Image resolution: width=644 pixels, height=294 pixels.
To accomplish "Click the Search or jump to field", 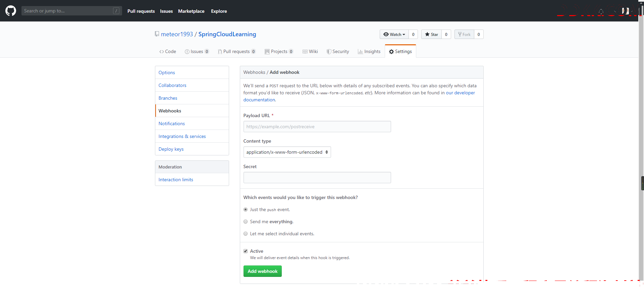I will pyautogui.click(x=71, y=11).
